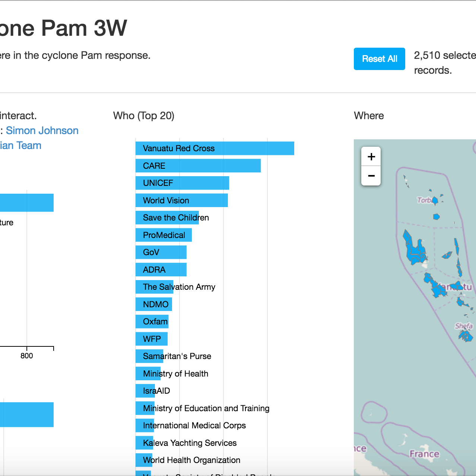
Task: Click the map zoom in plus button
Action: 371,157
